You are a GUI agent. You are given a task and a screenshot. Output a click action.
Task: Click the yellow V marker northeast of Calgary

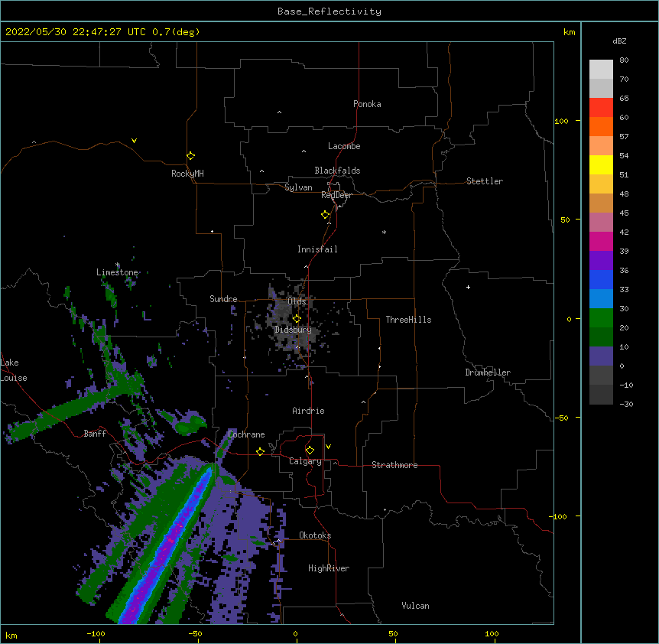pyautogui.click(x=328, y=447)
